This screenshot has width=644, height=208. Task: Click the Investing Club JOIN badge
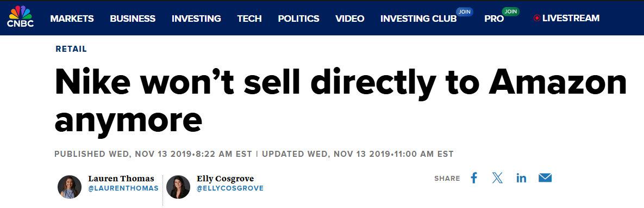[465, 11]
